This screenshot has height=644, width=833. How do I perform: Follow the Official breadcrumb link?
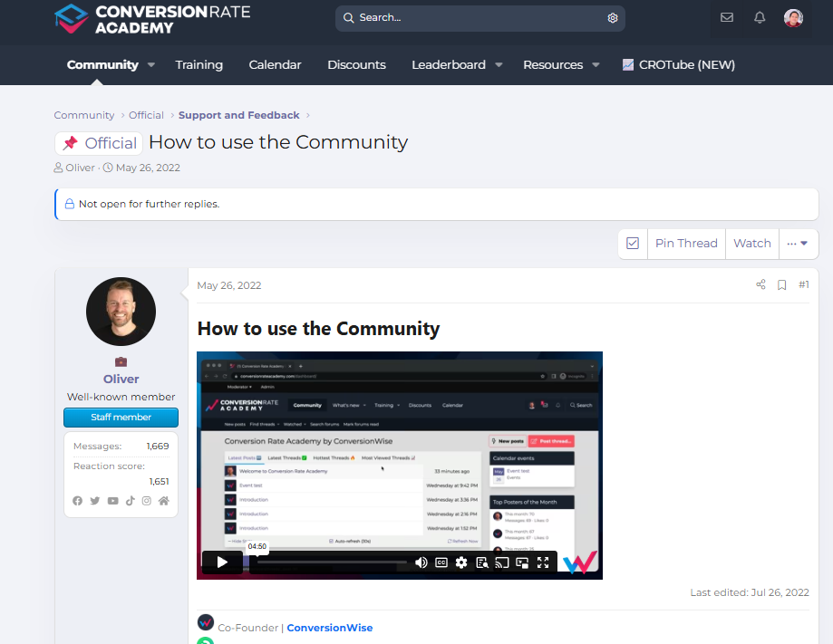pos(146,115)
